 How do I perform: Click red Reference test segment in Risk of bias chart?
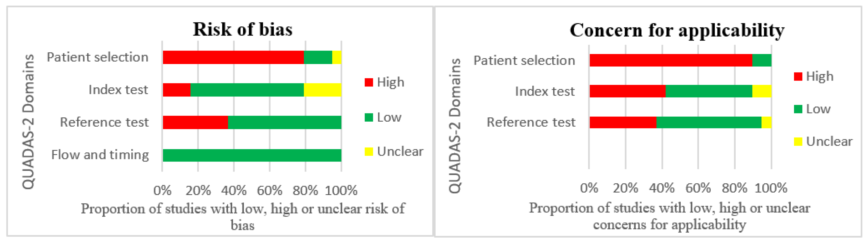[195, 122]
